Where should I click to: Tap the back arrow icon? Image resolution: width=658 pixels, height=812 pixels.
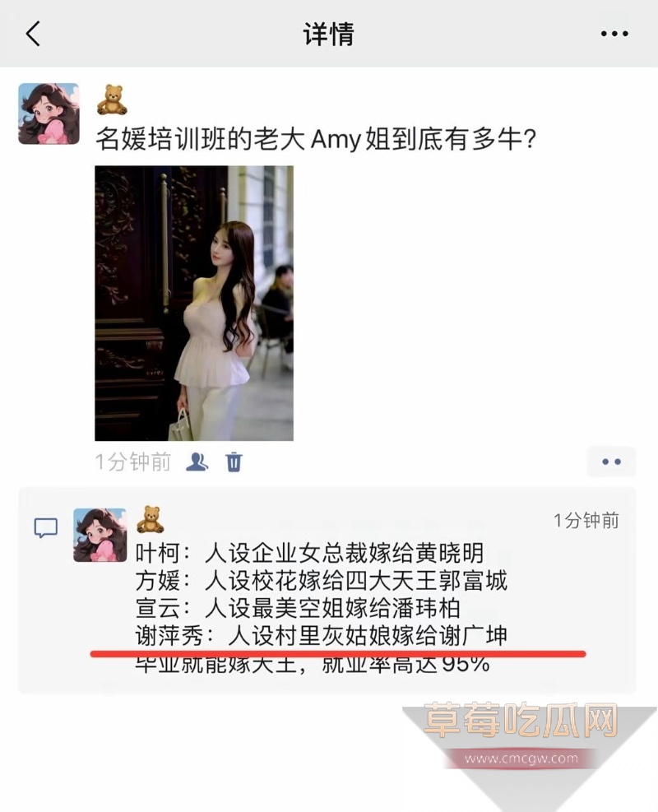[x=33, y=34]
